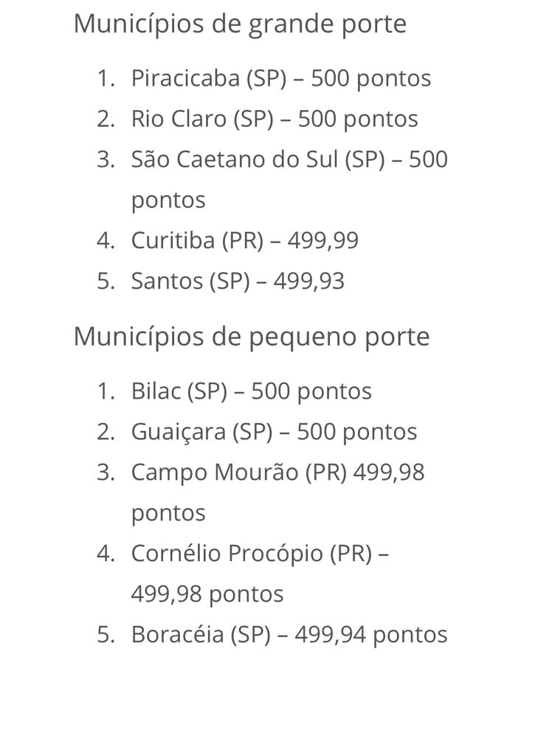Click the text Campo Mourão

214,472
